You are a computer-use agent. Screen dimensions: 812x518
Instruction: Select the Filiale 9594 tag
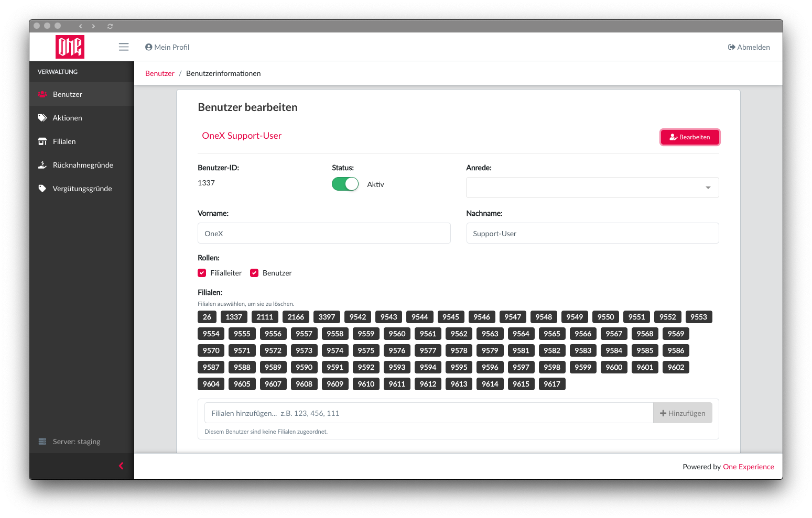[428, 367]
